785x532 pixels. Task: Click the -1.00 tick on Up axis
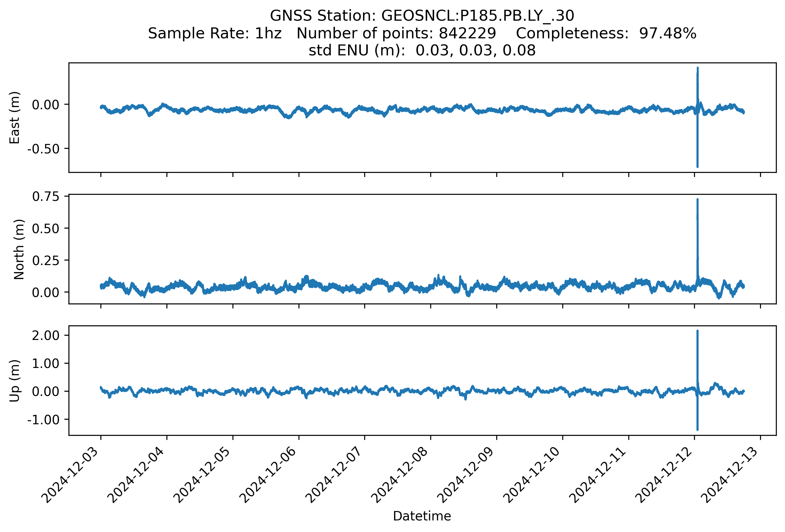pyautogui.click(x=43, y=419)
